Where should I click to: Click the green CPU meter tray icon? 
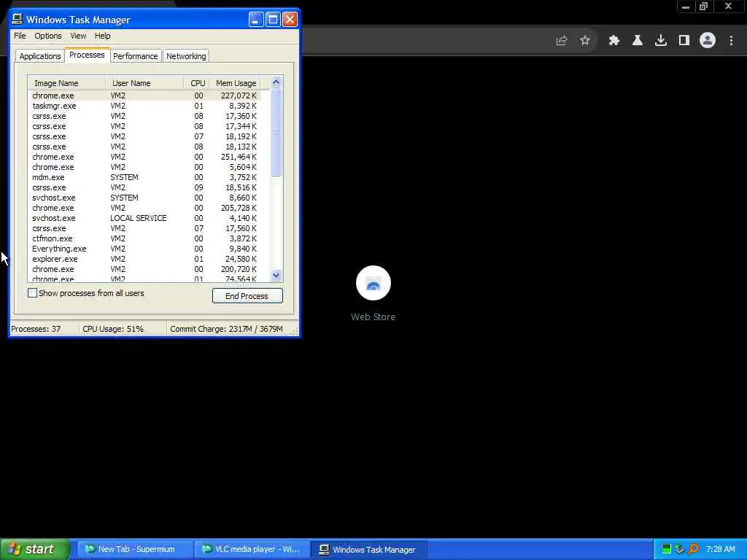666,549
